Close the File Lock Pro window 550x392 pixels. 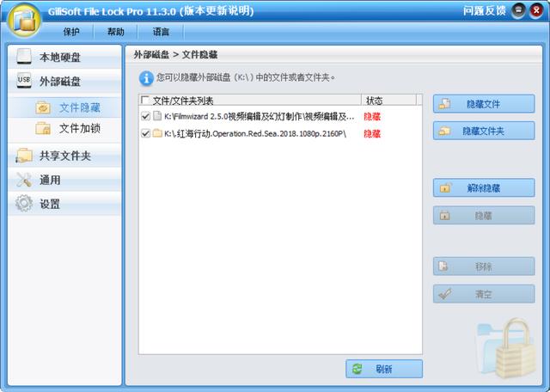(x=536, y=11)
